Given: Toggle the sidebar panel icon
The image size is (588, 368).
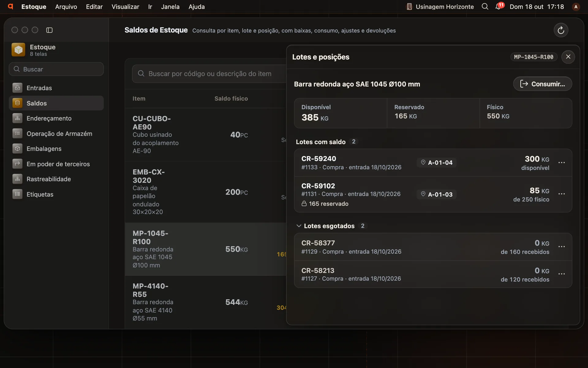Looking at the screenshot, I should (x=49, y=30).
